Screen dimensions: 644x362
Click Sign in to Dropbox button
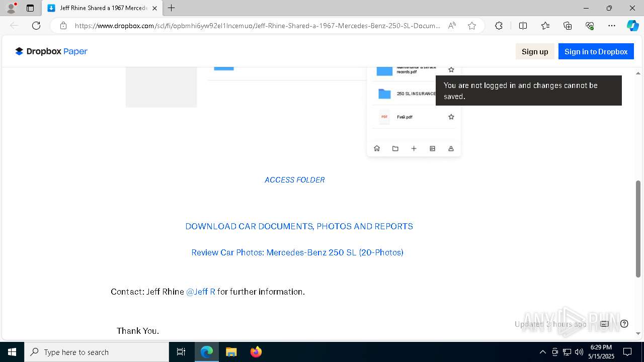[596, 51]
